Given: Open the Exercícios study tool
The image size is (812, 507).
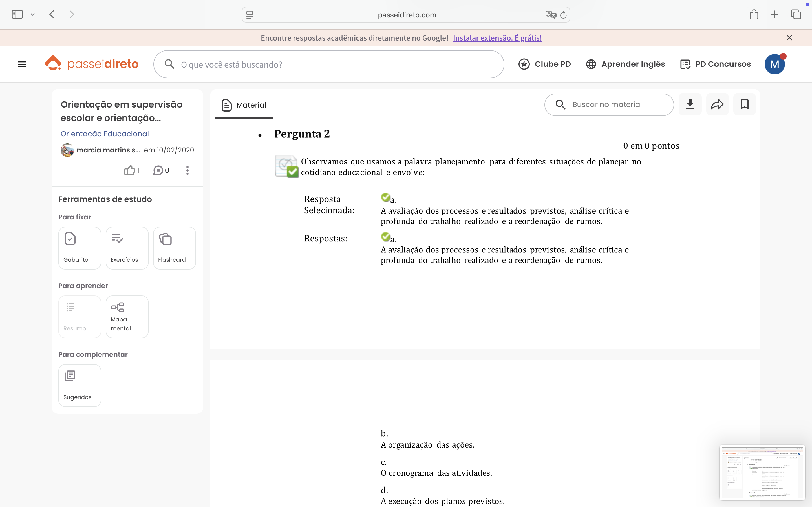Looking at the screenshot, I should (127, 248).
